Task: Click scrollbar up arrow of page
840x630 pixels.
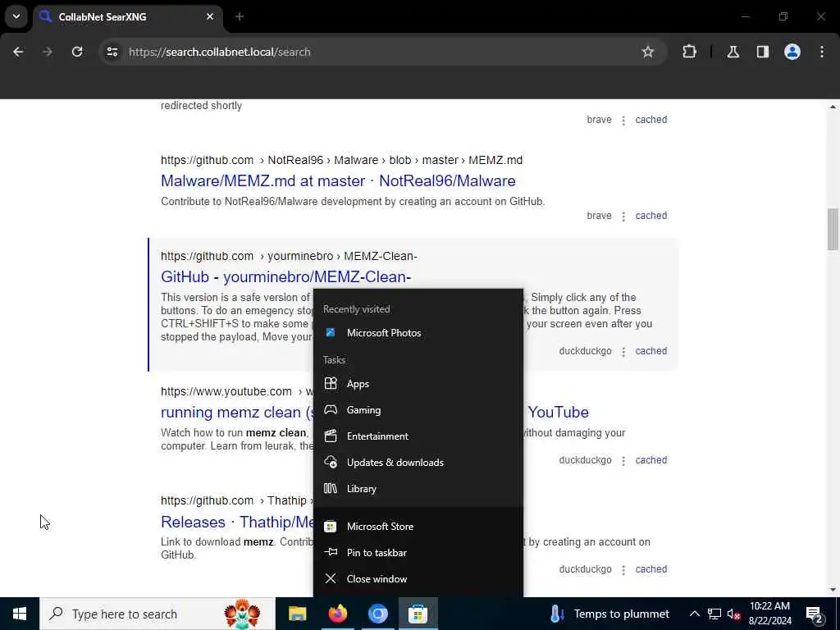Action: (x=833, y=107)
